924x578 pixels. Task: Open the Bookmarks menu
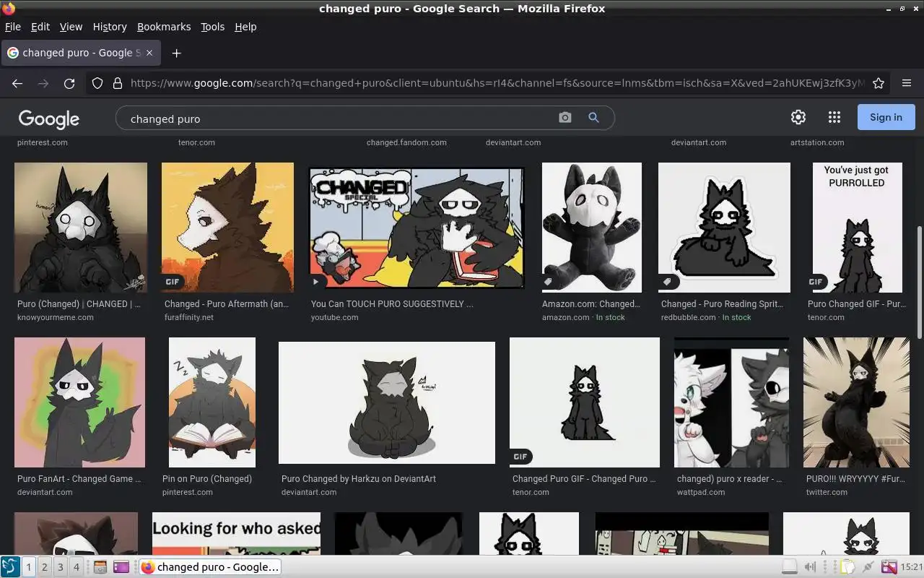pyautogui.click(x=164, y=27)
